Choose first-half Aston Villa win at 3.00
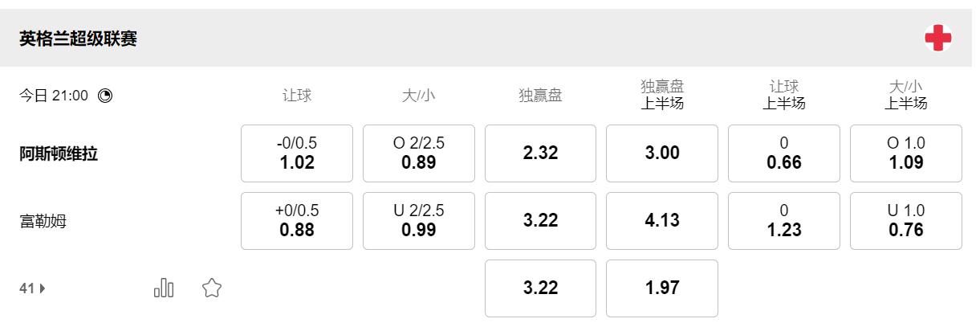This screenshot has width=980, height=327. coord(662,153)
